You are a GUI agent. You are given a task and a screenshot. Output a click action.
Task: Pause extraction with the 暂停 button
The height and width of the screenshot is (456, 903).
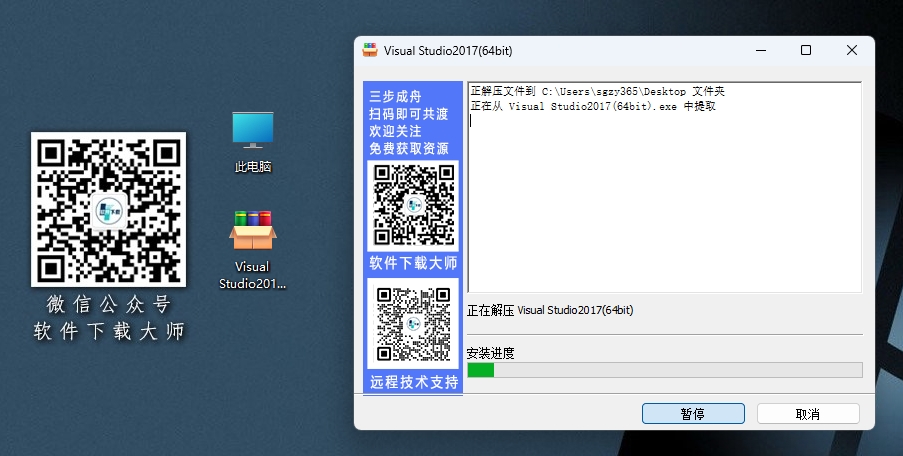[693, 414]
